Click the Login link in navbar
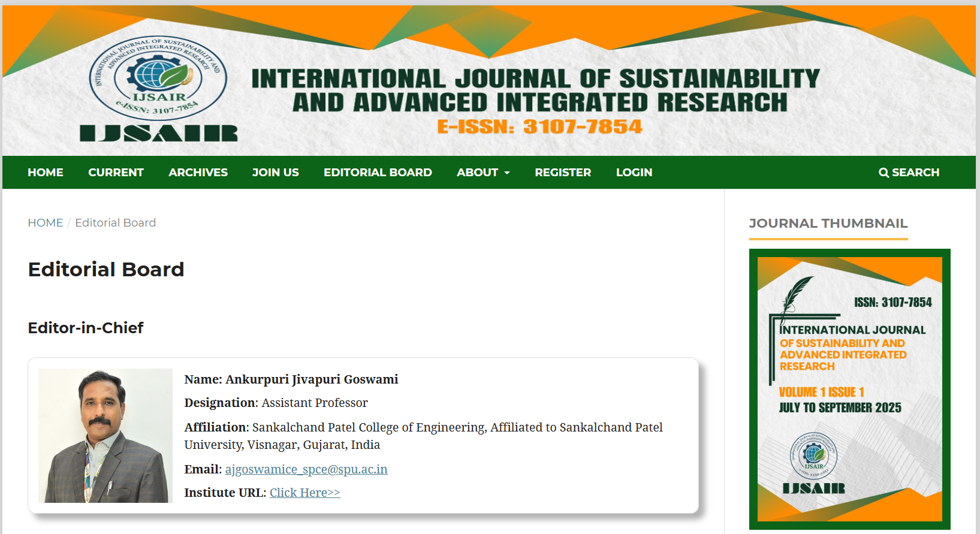Viewport: 980px width, 534px height. tap(634, 173)
